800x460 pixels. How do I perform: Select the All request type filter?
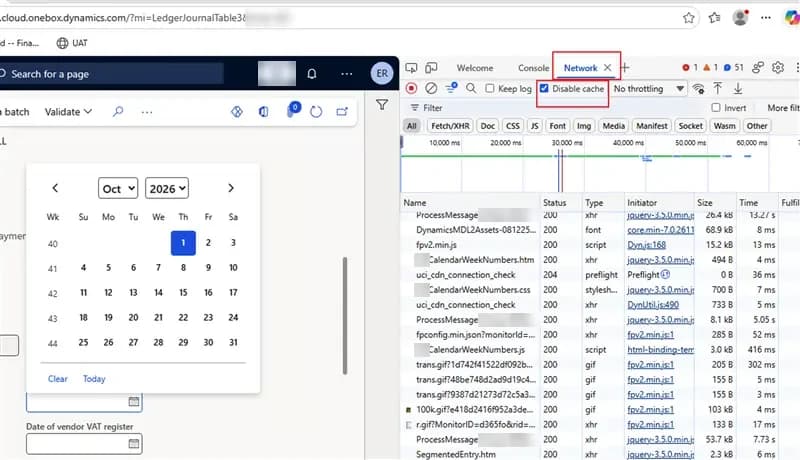(412, 126)
